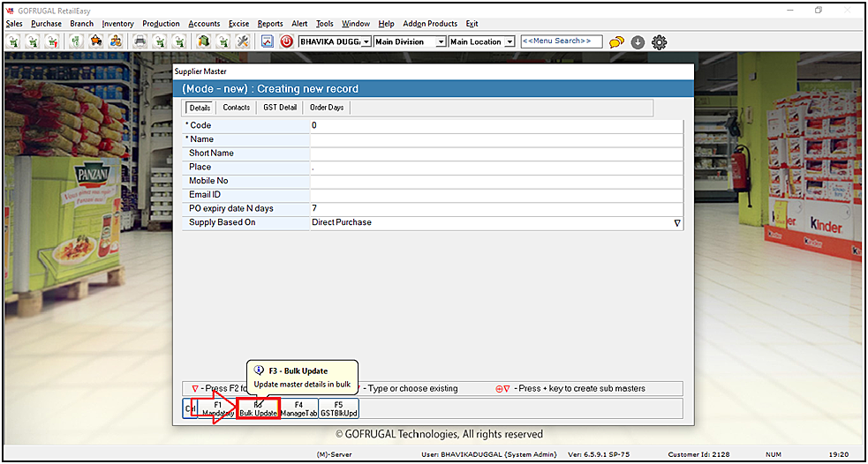Click the grey download arrow icon
Image resolution: width=868 pixels, height=464 pixels.
point(638,42)
